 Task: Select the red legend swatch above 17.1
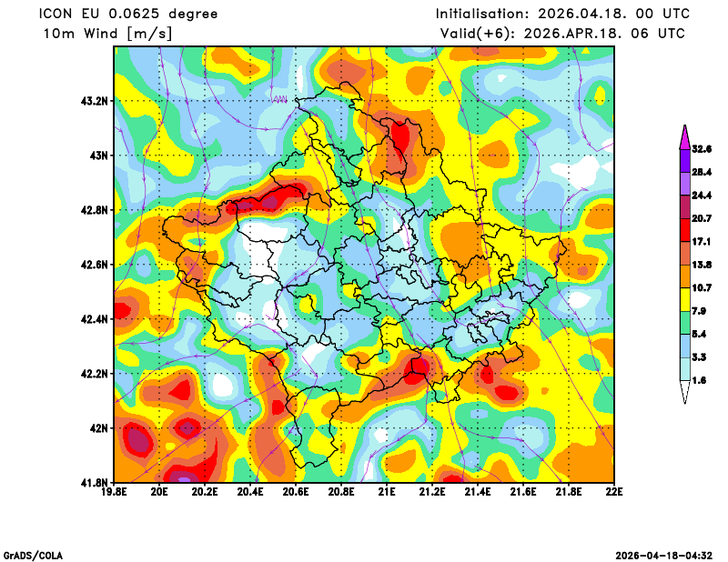click(x=684, y=229)
